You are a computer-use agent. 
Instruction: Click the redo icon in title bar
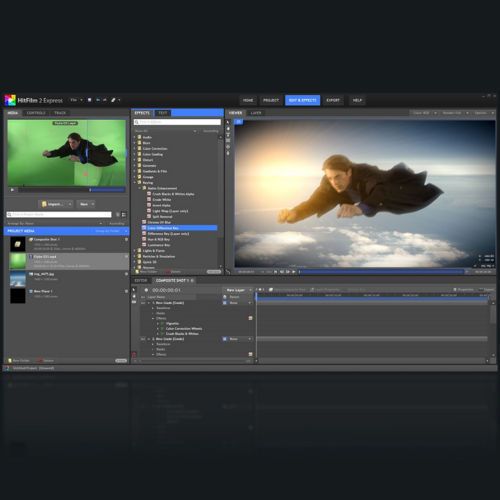(x=105, y=100)
